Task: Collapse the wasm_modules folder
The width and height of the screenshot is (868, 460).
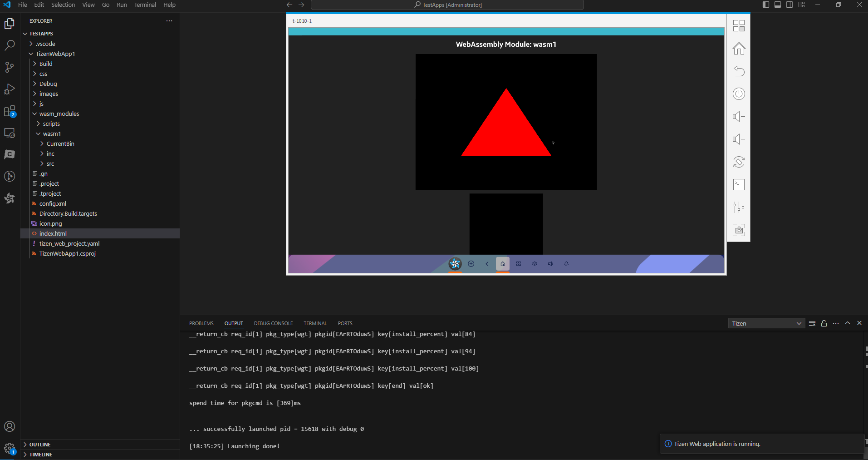Action: [x=59, y=114]
